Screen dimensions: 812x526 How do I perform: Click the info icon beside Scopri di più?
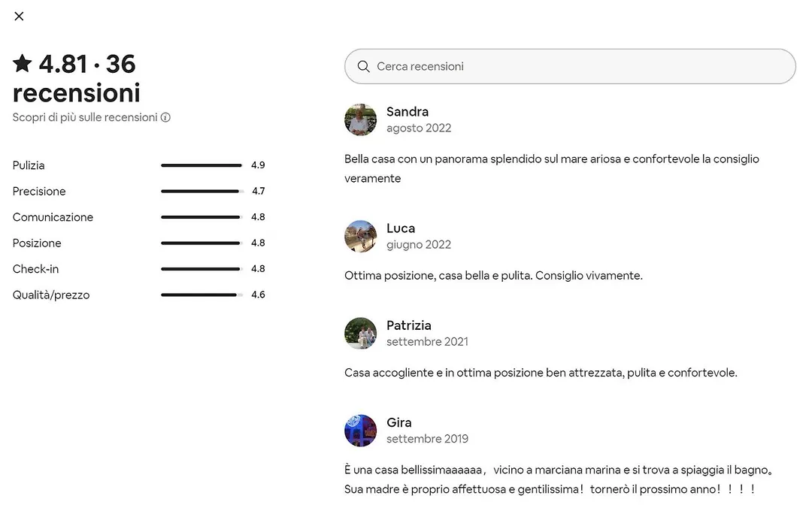coord(165,117)
